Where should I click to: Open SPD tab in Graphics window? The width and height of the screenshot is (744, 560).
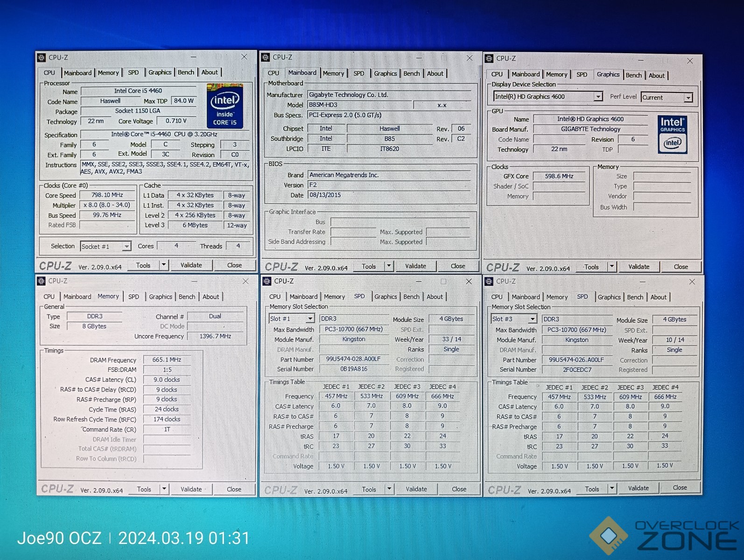pyautogui.click(x=582, y=74)
